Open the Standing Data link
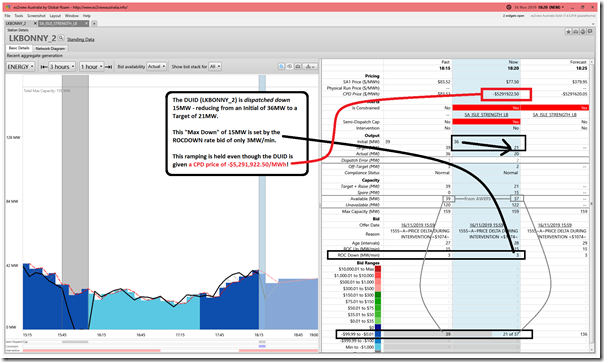Viewport: 604px width, 362px height. click(x=81, y=40)
